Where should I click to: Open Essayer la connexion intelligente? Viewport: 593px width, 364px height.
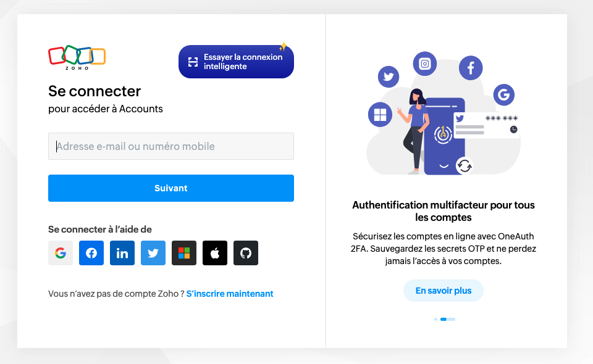[236, 62]
